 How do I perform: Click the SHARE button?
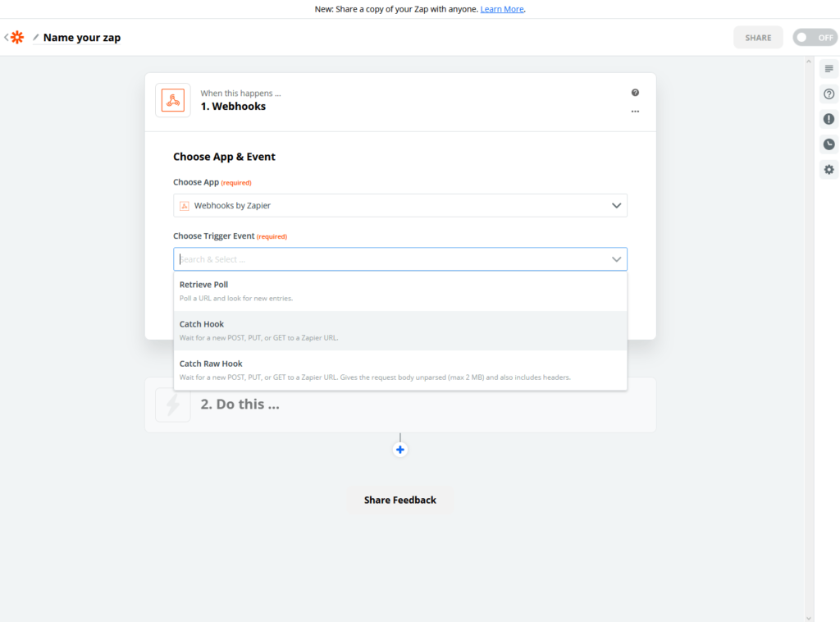tap(758, 38)
